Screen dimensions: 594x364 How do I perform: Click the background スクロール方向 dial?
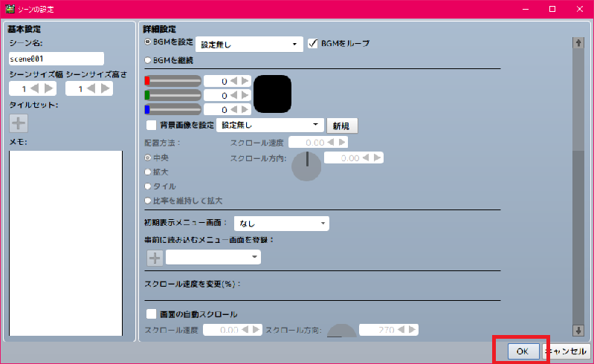coord(306,166)
